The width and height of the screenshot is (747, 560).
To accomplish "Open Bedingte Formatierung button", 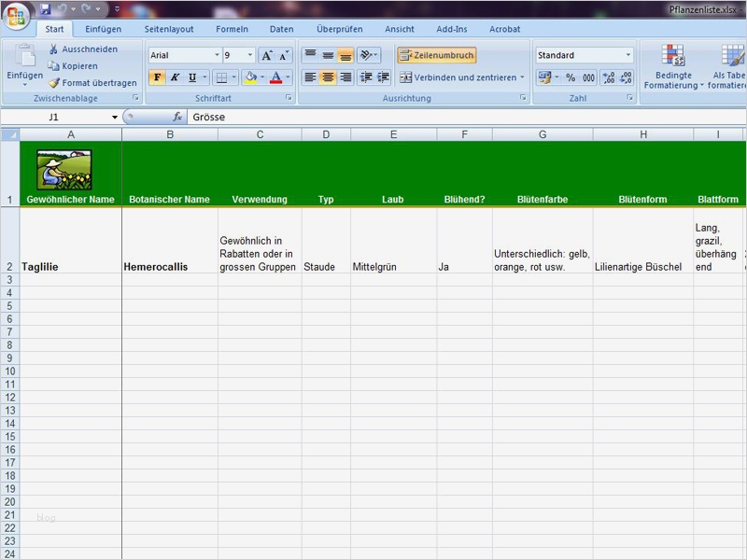I will (673, 67).
